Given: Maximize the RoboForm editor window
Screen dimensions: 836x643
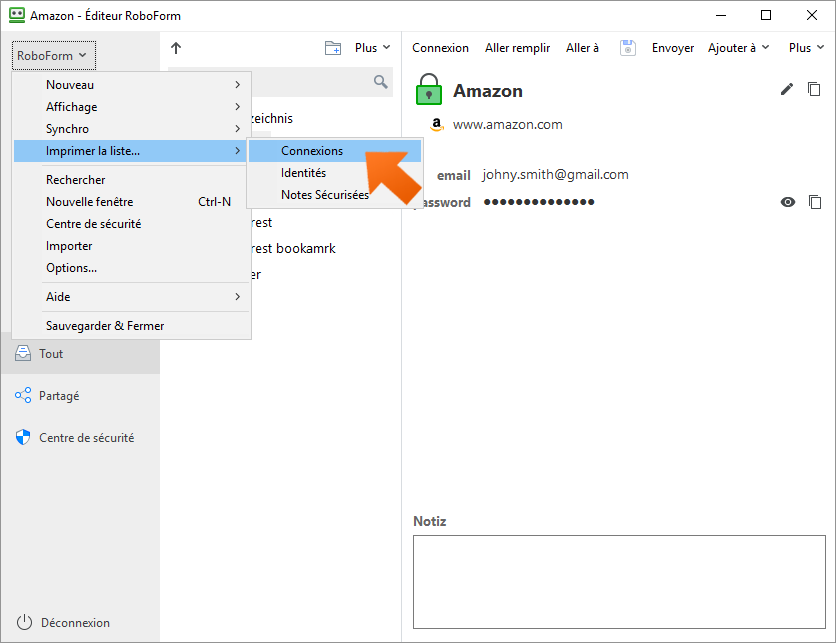Looking at the screenshot, I should coord(766,15).
